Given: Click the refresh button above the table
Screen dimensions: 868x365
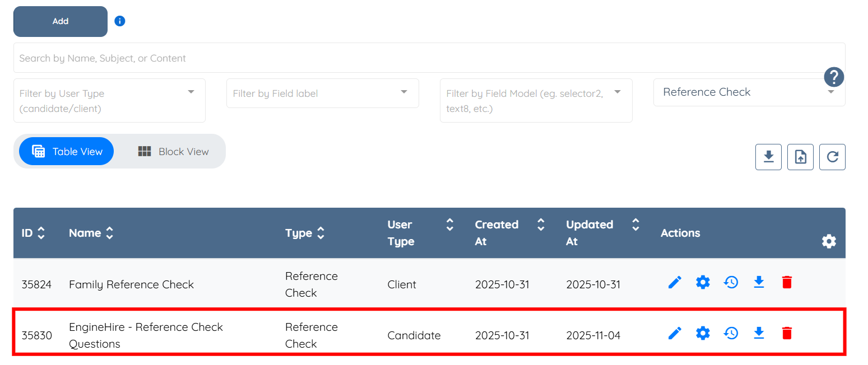Looking at the screenshot, I should click(x=832, y=157).
